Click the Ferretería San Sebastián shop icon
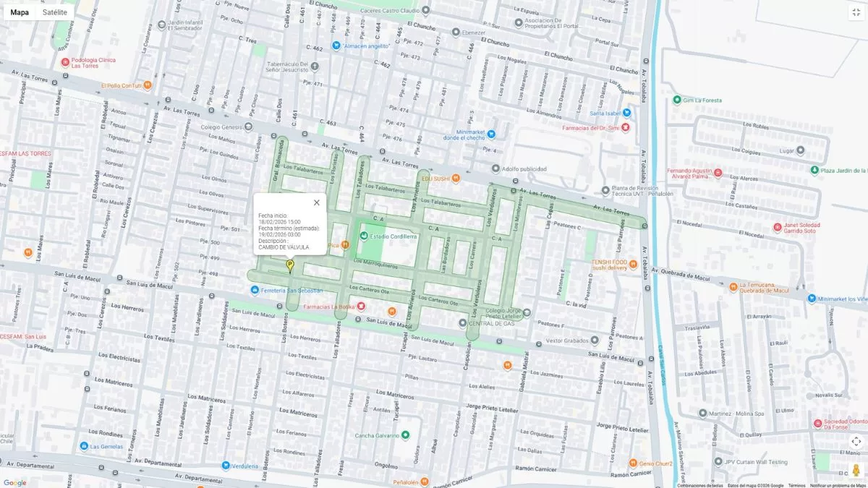Image resolution: width=868 pixels, height=488 pixels. click(x=255, y=291)
